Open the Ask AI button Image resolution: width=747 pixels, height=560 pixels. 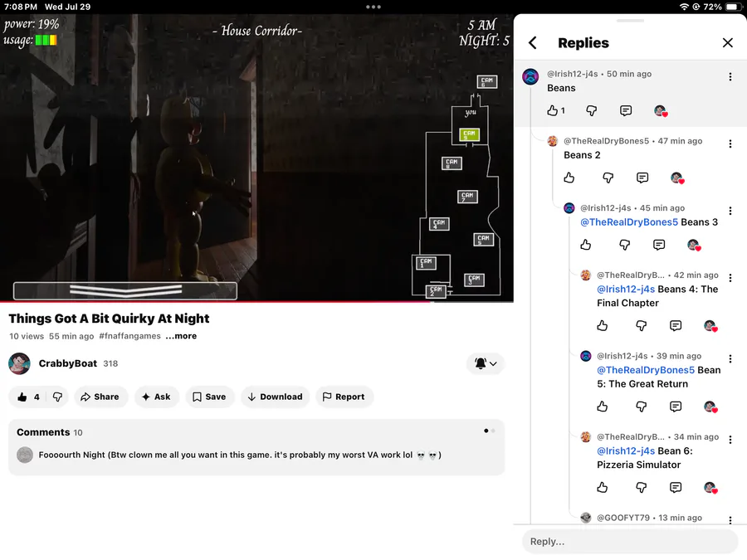tap(156, 397)
